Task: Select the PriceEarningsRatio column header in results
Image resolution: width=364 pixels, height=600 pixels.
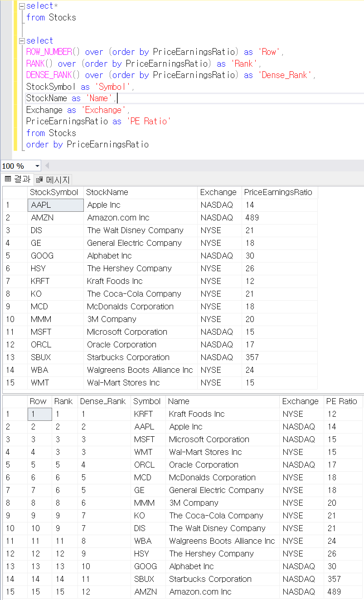Action: (280, 192)
